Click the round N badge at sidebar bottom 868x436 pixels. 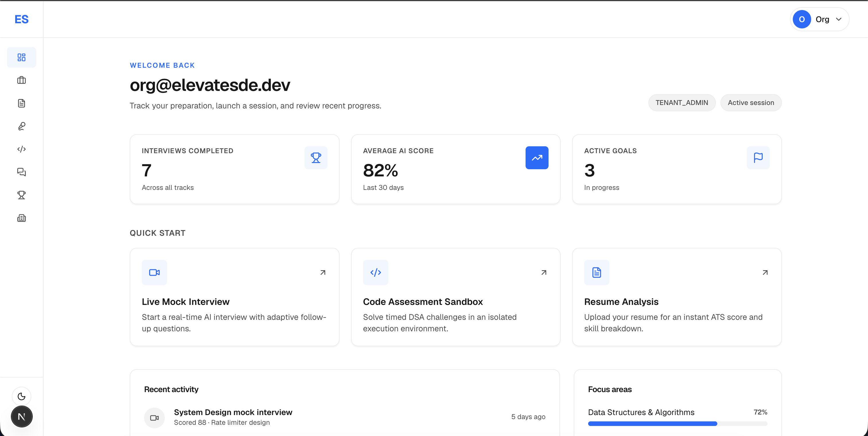pos(22,416)
